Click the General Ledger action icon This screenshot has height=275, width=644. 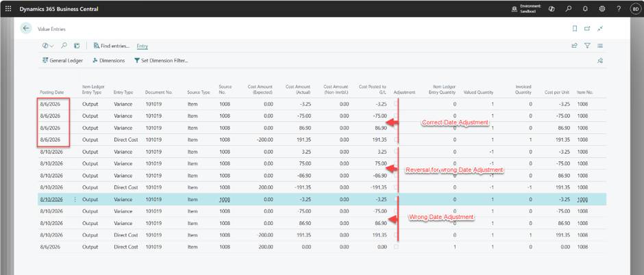(x=45, y=60)
